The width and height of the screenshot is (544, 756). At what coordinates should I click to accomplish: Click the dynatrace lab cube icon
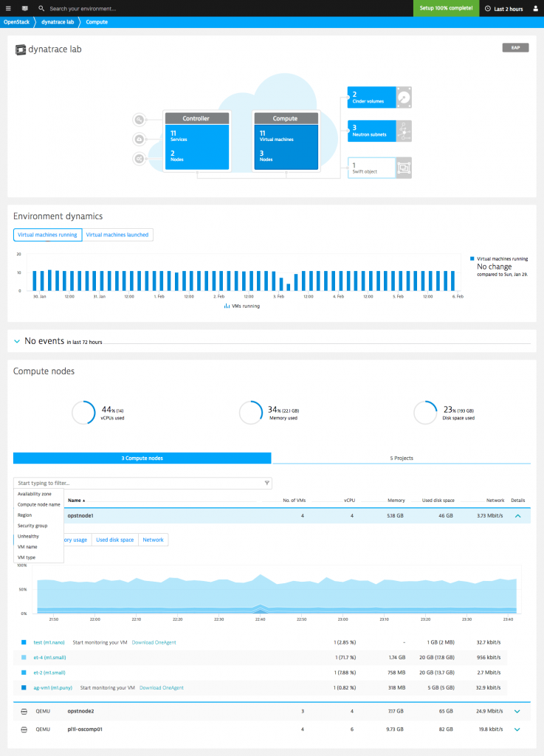click(x=20, y=49)
